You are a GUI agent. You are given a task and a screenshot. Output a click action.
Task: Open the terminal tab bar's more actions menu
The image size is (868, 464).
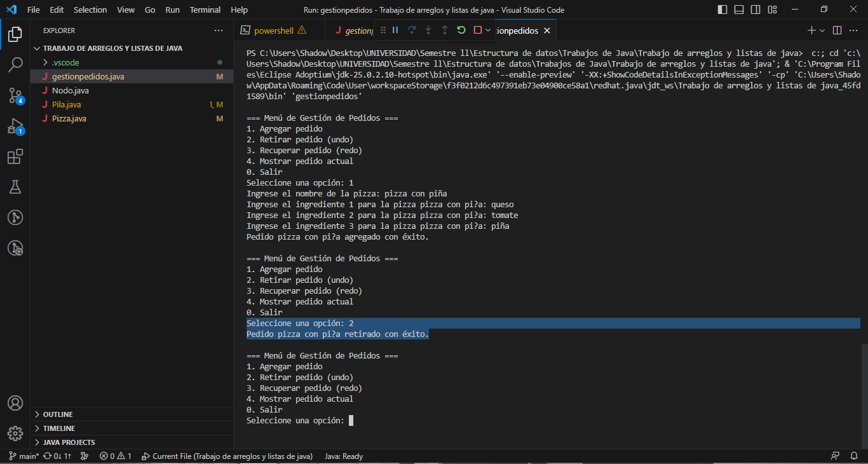[854, 31]
